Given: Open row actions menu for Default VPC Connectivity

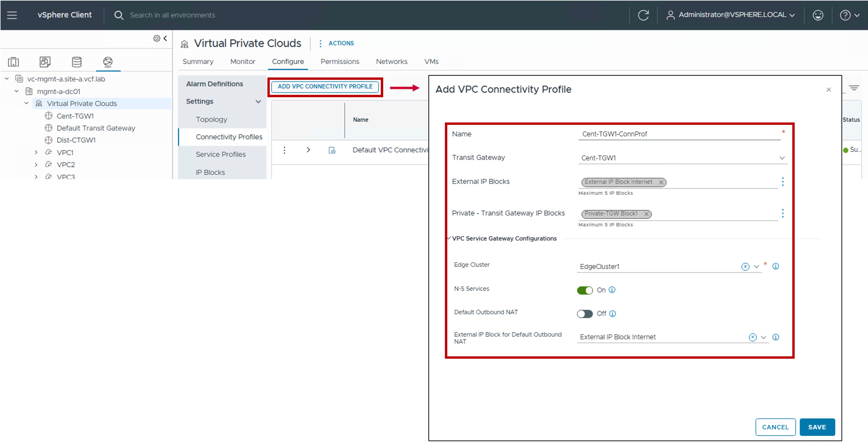Looking at the screenshot, I should click(284, 150).
